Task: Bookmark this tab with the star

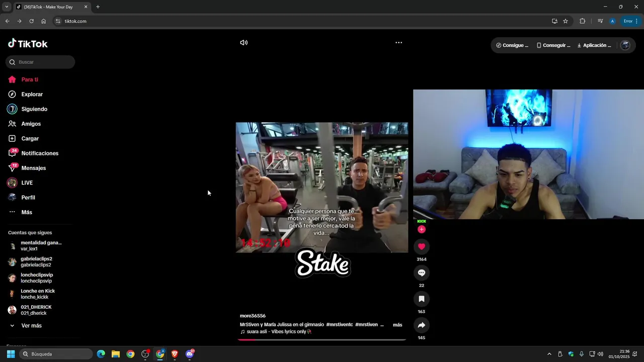Action: click(566, 21)
